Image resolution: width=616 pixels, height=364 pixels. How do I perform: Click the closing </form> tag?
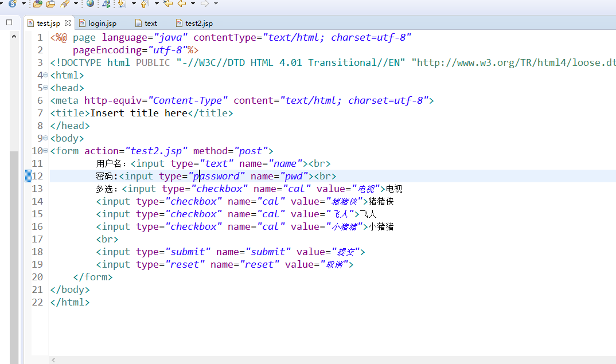click(x=93, y=277)
